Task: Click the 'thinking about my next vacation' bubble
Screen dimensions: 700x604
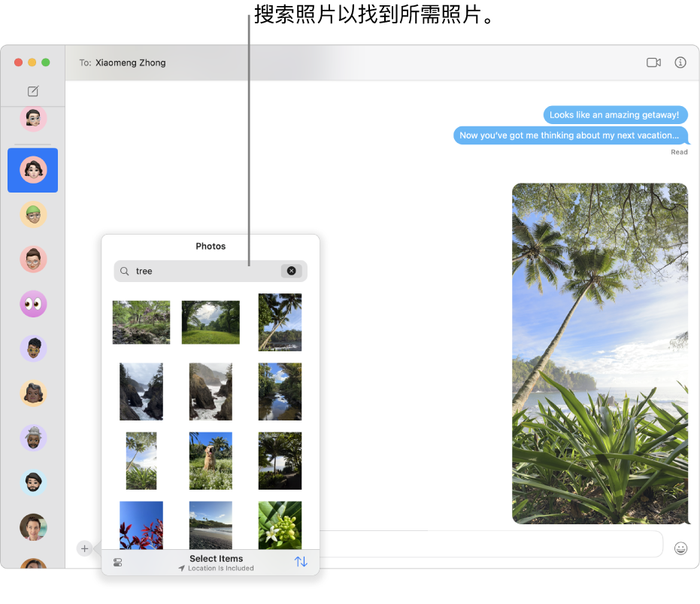Action: point(571,135)
